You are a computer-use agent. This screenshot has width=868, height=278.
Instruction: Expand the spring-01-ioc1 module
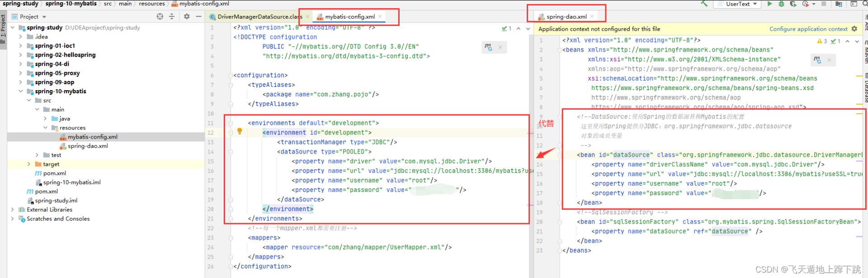[x=21, y=46]
